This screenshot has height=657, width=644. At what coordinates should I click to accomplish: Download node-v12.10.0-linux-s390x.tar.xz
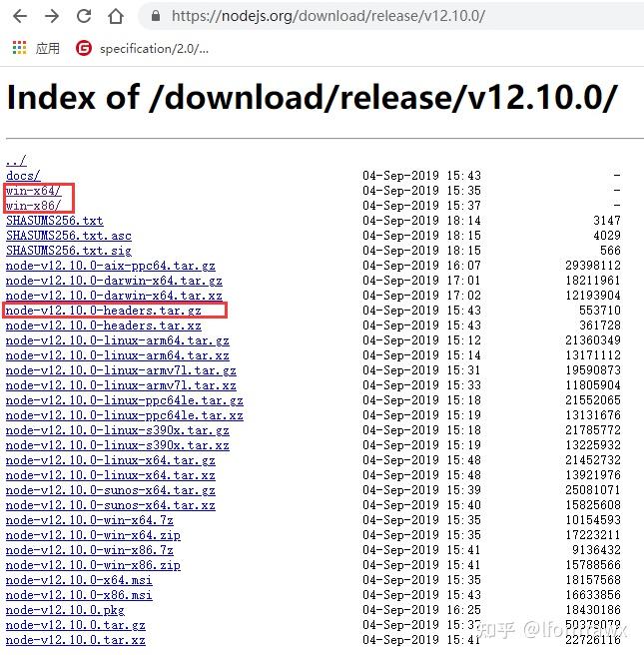118,445
